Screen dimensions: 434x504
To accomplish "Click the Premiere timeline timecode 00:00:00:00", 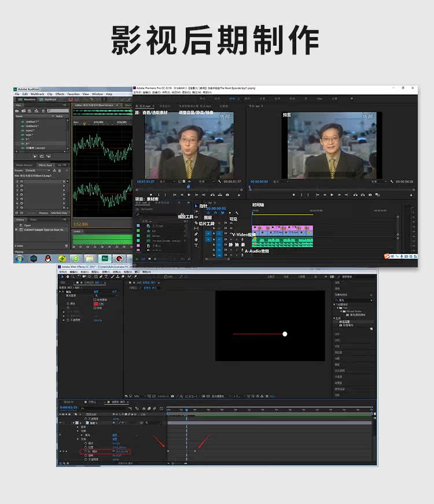I will pos(216,209).
